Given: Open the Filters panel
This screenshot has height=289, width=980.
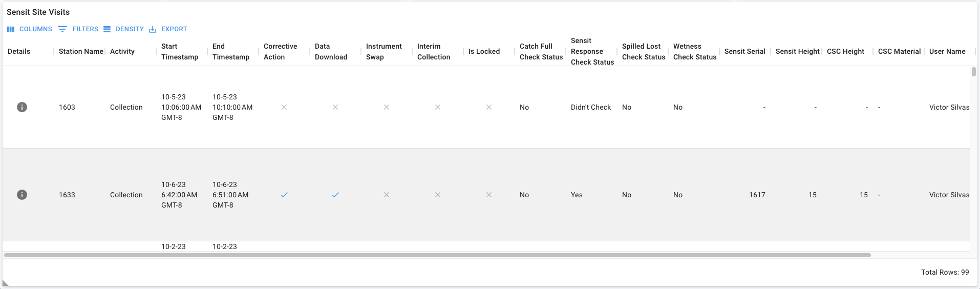Looking at the screenshot, I should (78, 29).
